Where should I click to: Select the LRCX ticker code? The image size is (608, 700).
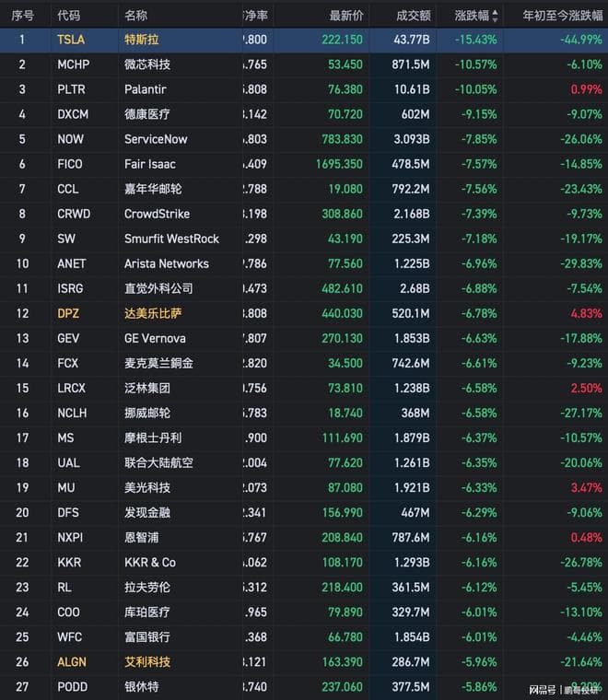point(72,389)
